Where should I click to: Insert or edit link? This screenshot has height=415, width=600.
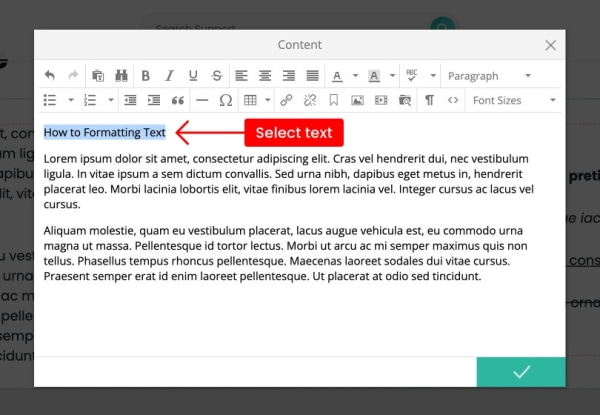tap(286, 100)
